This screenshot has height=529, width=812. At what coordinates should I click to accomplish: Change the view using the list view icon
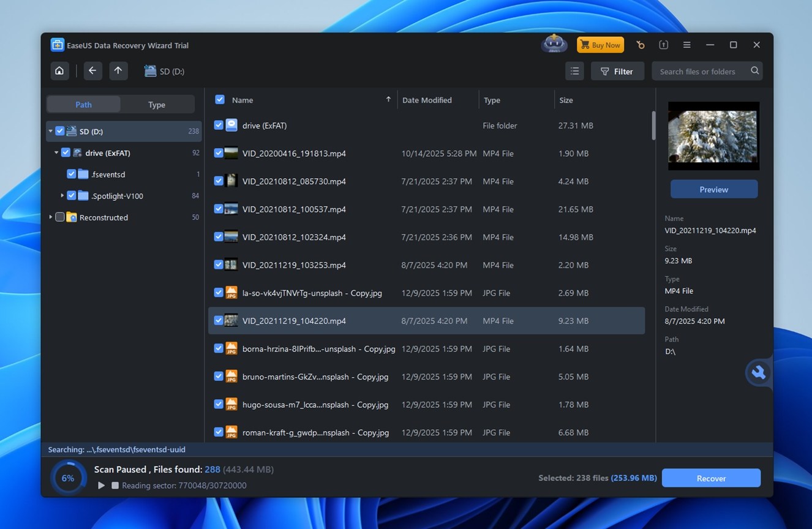tap(574, 70)
